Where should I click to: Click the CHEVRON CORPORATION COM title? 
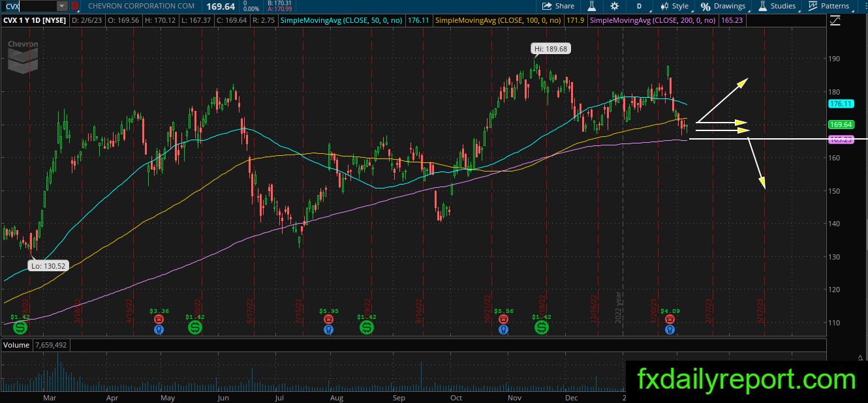(x=141, y=6)
